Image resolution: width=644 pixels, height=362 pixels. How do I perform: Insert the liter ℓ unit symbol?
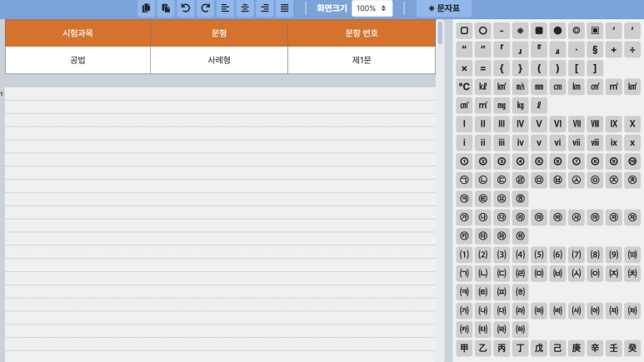(x=539, y=106)
